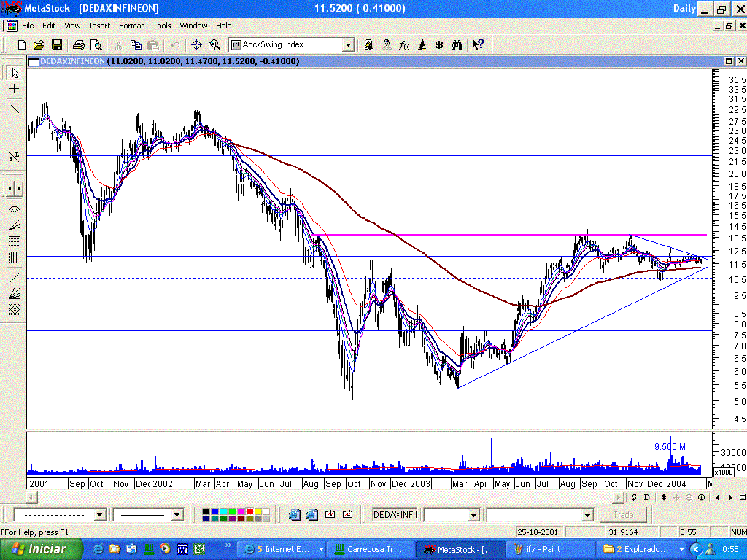Open the Help menu
This screenshot has height=560, width=747.
(x=223, y=26)
